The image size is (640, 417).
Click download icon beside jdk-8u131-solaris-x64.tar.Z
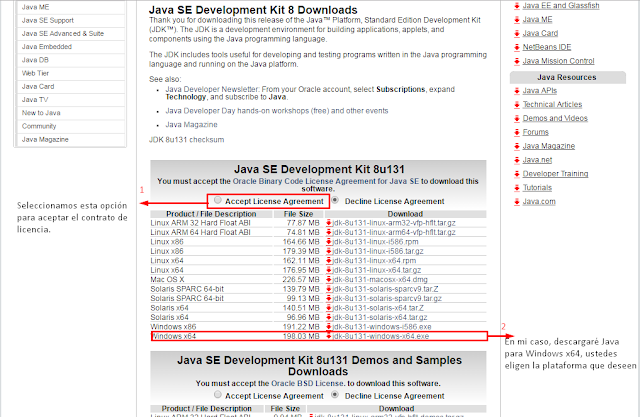(x=329, y=308)
